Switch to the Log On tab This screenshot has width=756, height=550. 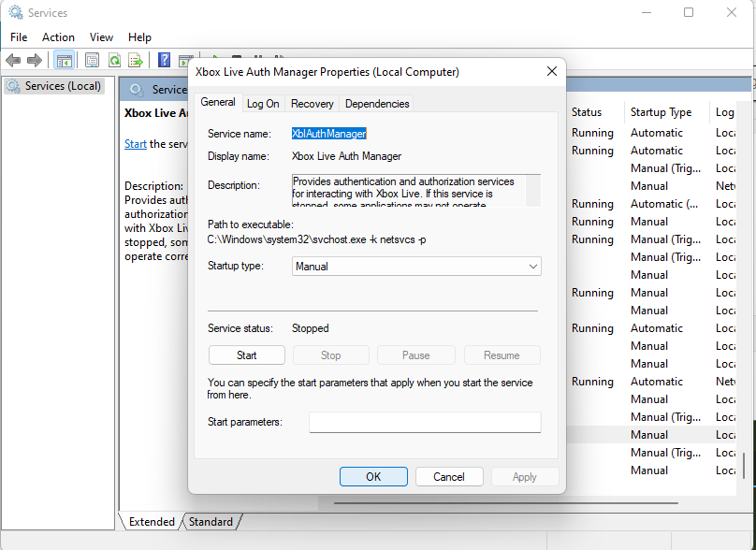pyautogui.click(x=263, y=104)
